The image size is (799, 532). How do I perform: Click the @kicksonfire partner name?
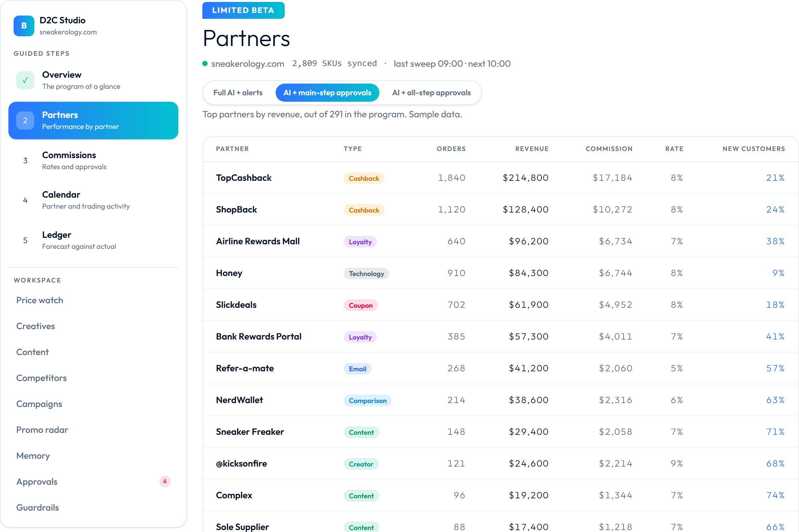242,463
